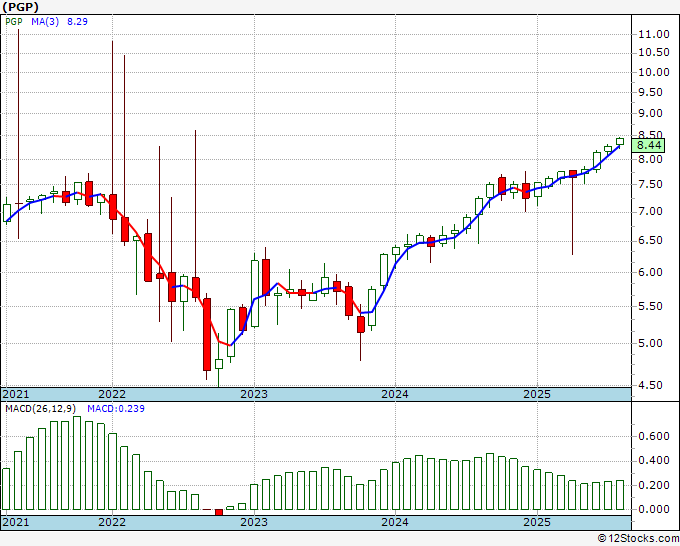Click the last MACD histogram bar in 2025
The width and height of the screenshot is (680, 546).
click(620, 495)
